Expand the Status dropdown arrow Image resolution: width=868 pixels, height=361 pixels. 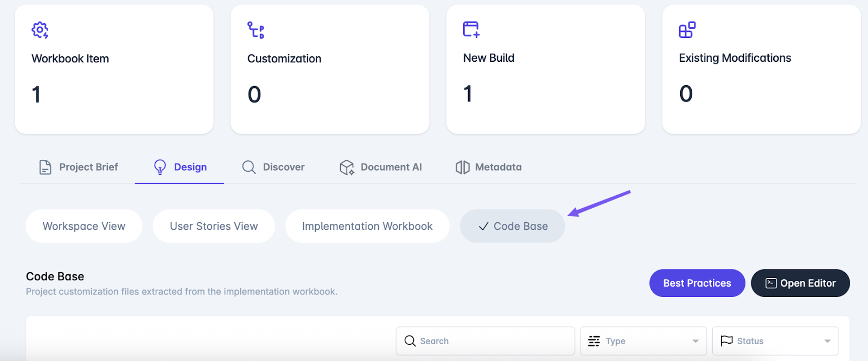(x=827, y=341)
